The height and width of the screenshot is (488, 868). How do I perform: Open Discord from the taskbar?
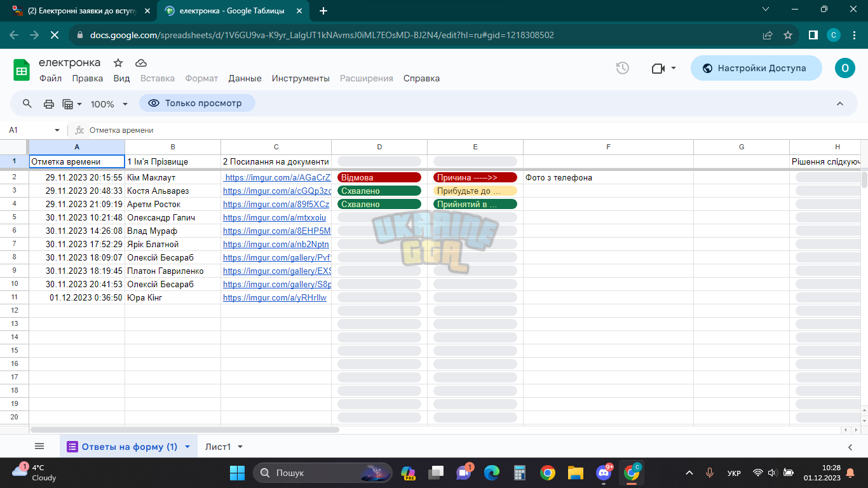(604, 473)
